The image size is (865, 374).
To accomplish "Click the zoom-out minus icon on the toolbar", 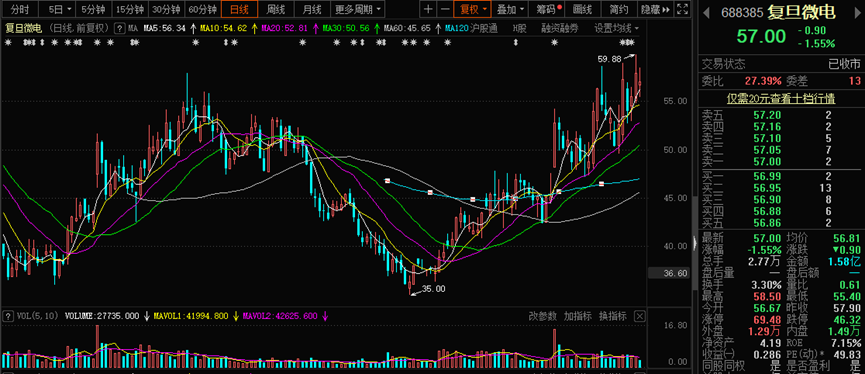I will point(445,9).
